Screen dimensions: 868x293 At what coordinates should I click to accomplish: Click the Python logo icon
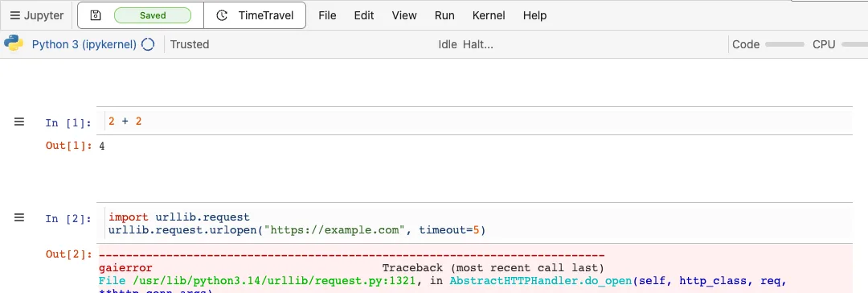pos(14,43)
